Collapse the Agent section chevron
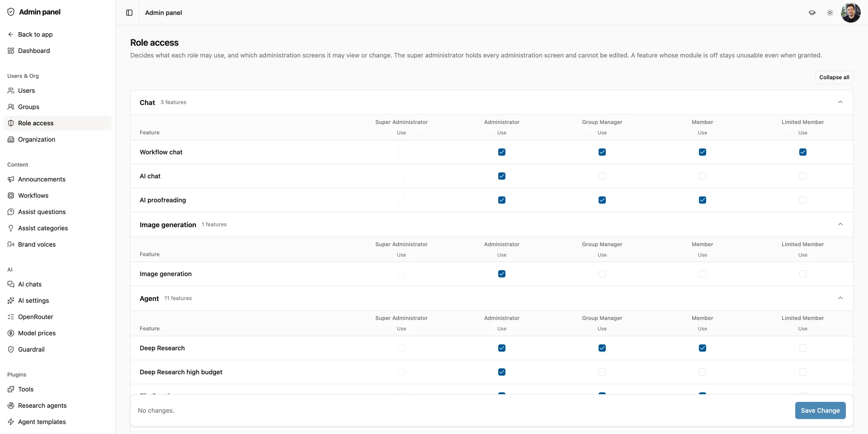868x434 pixels. tap(840, 298)
